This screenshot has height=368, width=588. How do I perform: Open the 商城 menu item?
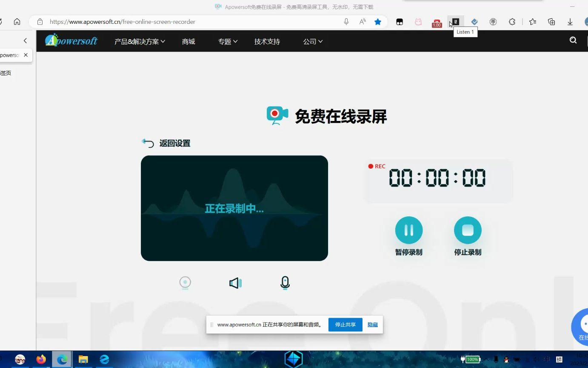coord(188,42)
